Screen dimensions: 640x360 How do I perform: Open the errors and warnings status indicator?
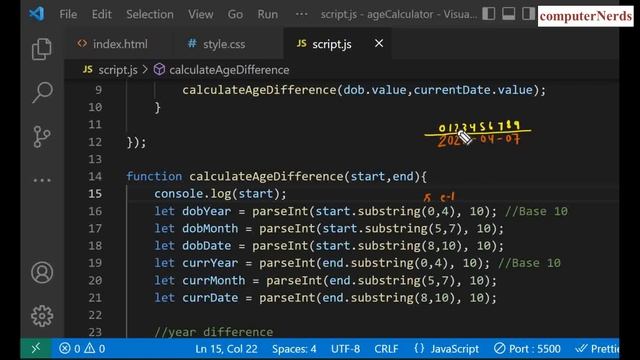82,349
